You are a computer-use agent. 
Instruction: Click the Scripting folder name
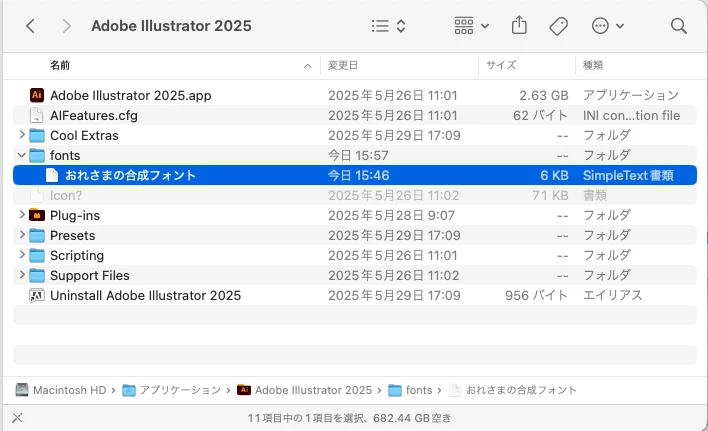click(x=77, y=255)
